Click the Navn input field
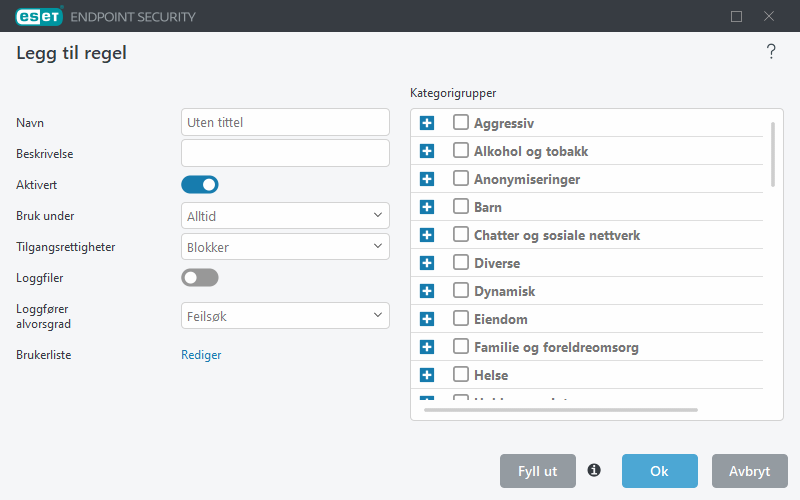This screenshot has height=500, width=800. (285, 122)
